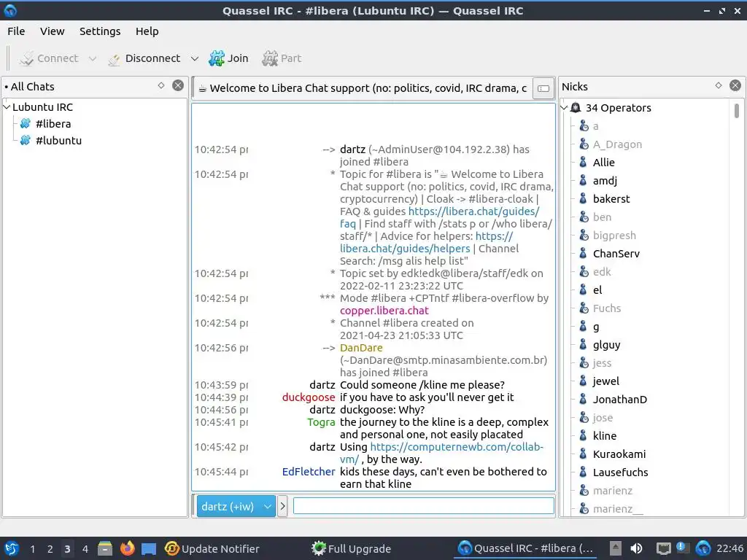Click the #libera channel icon
Viewport: 747px width, 560px height.
(x=26, y=124)
